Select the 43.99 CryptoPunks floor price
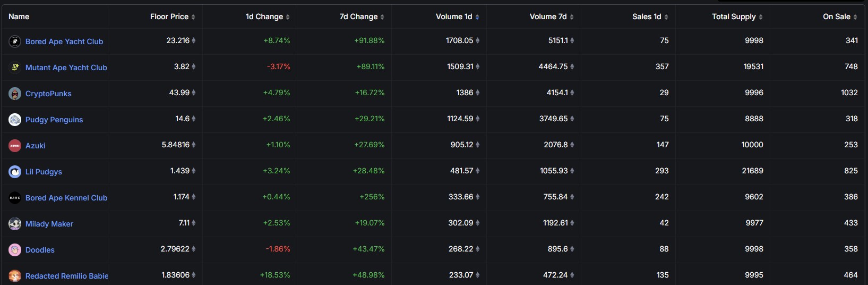 click(179, 93)
